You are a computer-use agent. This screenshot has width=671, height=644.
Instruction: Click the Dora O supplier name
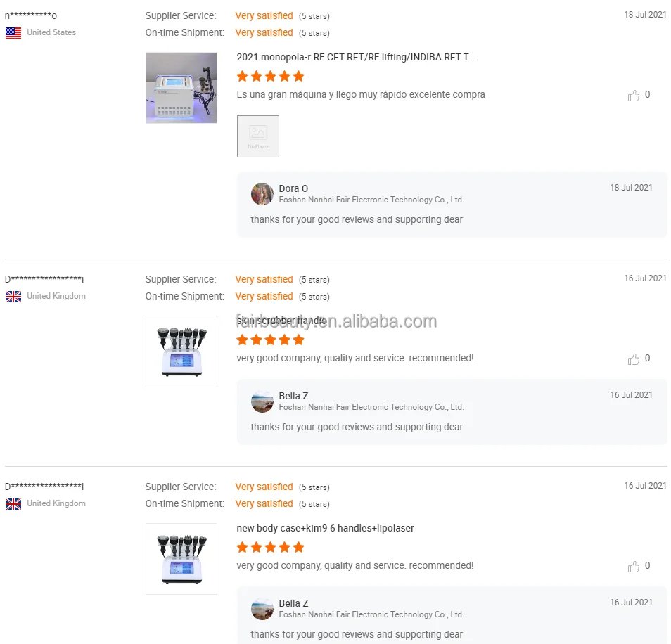coord(293,188)
